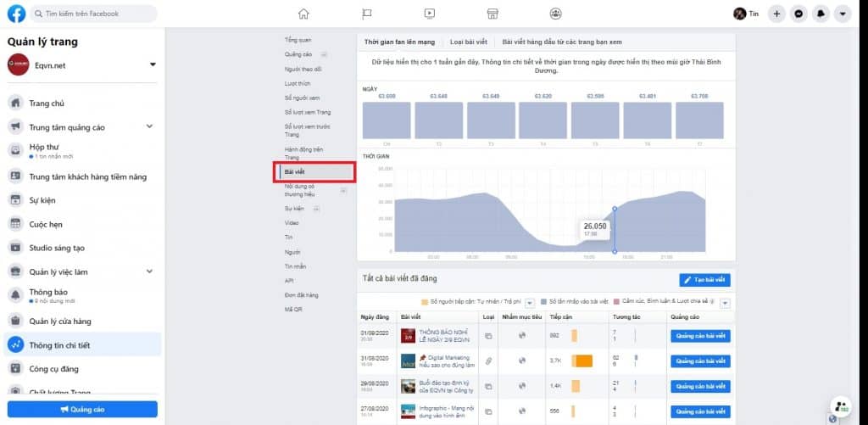The image size is (868, 425).
Task: Boost the 01/09/2020 post via Quảng cáo bài viết
Action: tap(700, 336)
